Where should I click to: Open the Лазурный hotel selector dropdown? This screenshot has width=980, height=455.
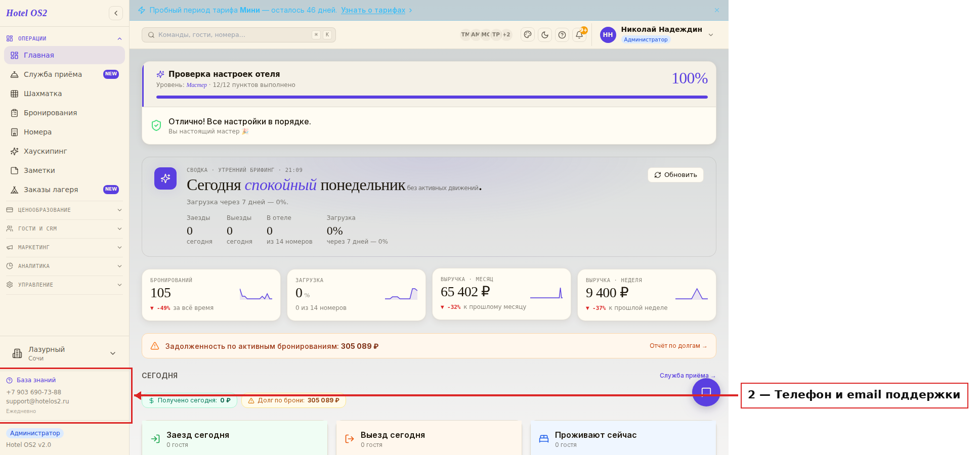pos(64,353)
